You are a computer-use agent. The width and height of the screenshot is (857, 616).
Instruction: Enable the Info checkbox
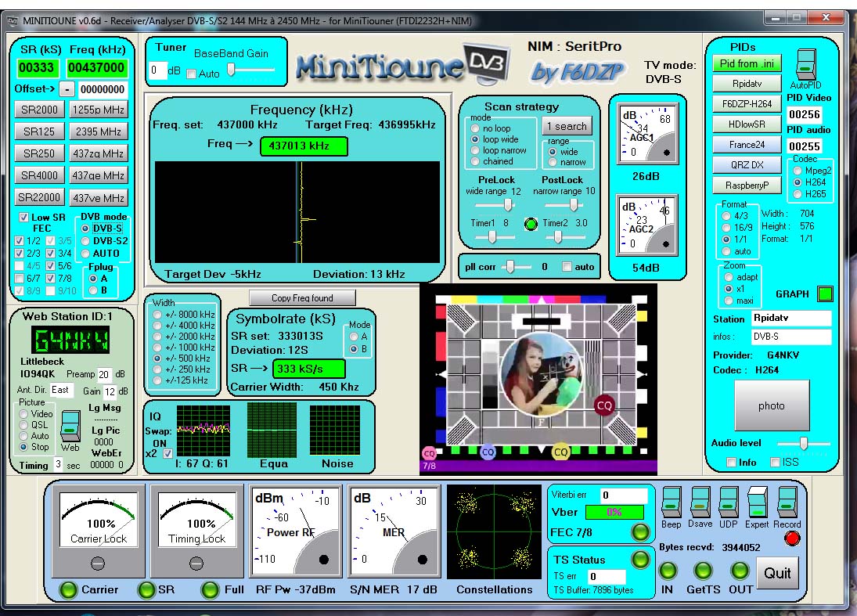coord(731,463)
